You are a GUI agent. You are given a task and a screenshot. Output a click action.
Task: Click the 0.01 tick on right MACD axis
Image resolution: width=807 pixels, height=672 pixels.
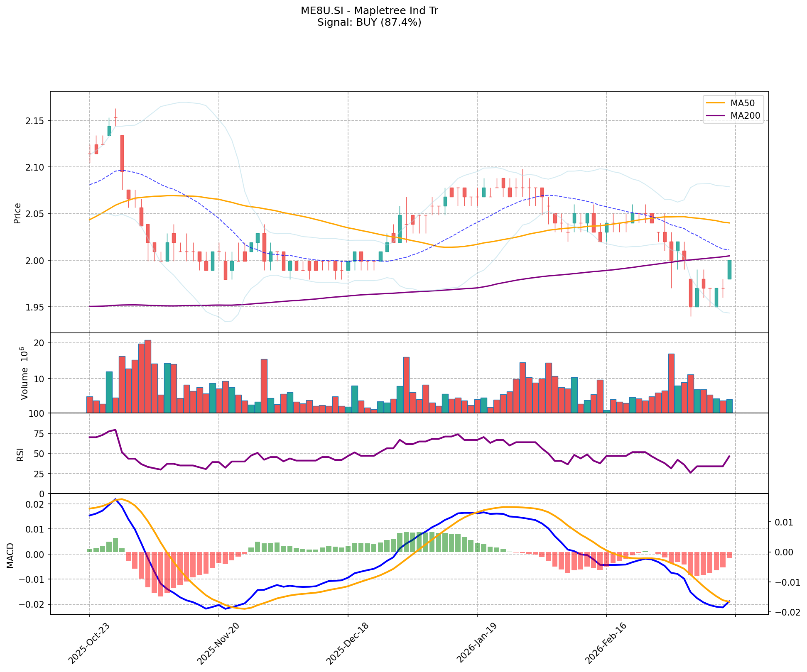click(784, 523)
